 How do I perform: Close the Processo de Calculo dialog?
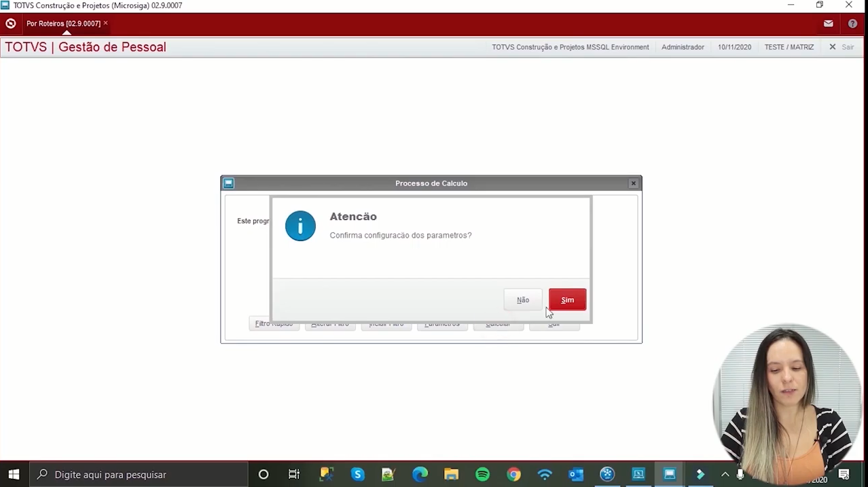(633, 183)
